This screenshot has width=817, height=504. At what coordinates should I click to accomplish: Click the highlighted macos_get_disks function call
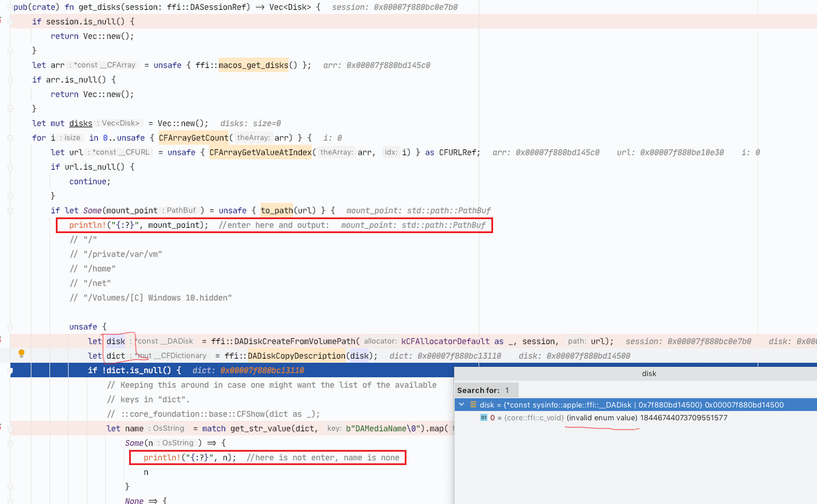[x=252, y=65]
